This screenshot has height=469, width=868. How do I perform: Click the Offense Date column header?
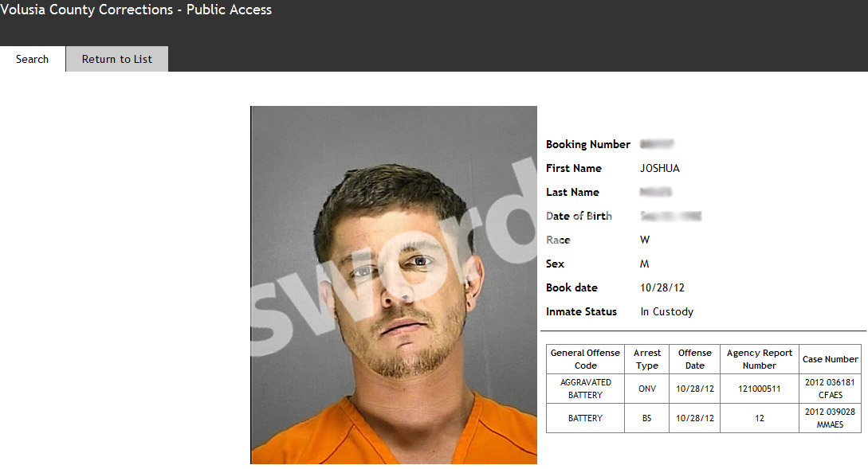[695, 359]
